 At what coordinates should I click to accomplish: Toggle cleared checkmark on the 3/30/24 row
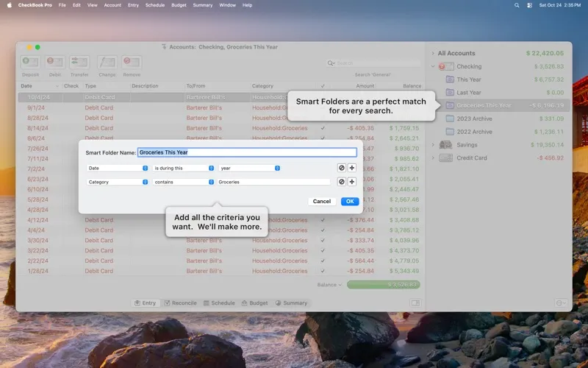pos(323,241)
